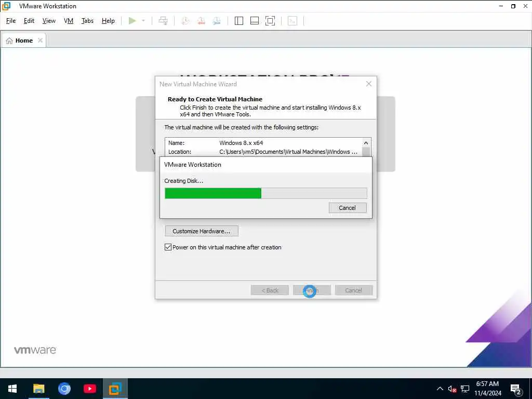This screenshot has width=532, height=399.
Task: Click Send Ctrl+Alt+Del toolbar icon
Action: point(163,21)
